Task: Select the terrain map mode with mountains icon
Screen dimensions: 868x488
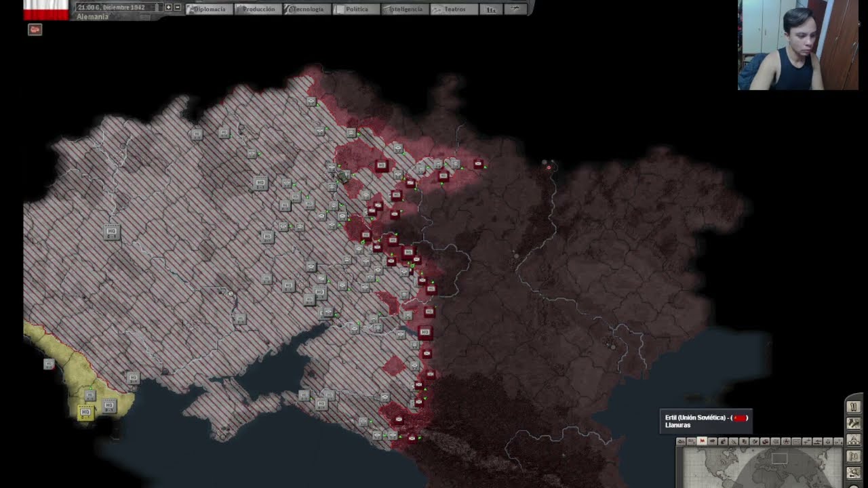Action: [681, 441]
